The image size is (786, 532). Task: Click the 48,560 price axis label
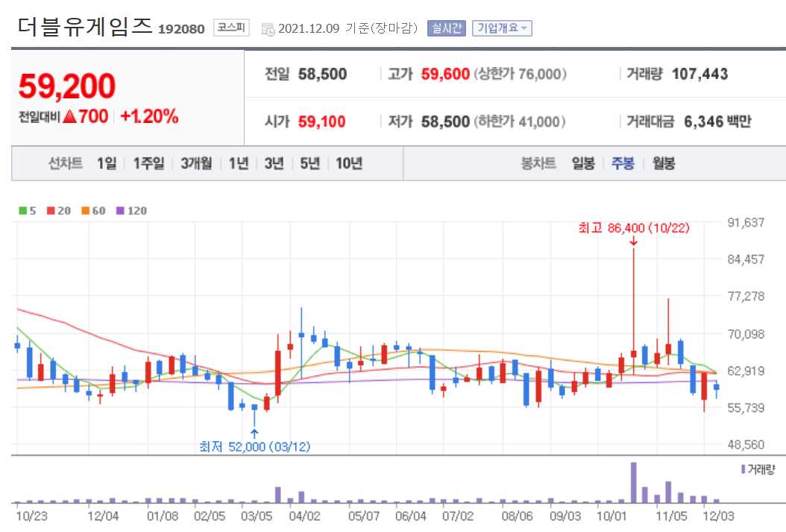click(746, 444)
